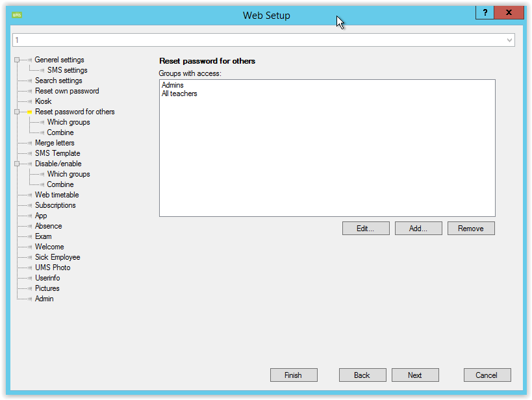Click Next to proceed
Screen dimensions: 532x400
[x=414, y=375]
